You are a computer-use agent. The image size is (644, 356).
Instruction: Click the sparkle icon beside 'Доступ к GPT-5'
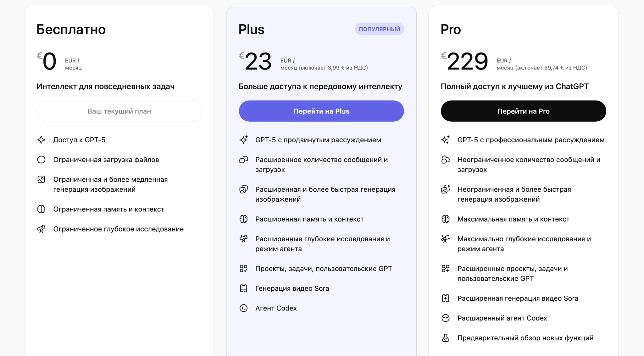coord(41,140)
